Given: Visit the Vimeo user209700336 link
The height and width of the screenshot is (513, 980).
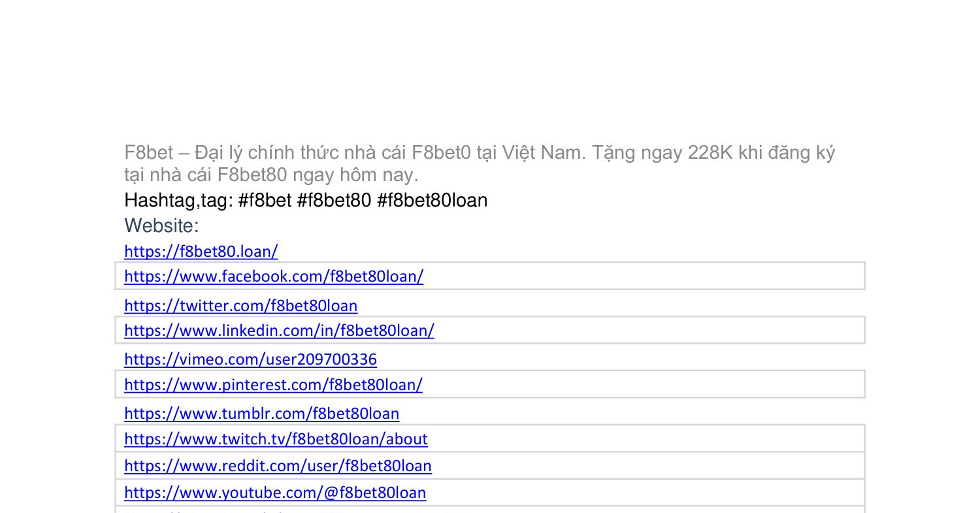Looking at the screenshot, I should [x=250, y=359].
